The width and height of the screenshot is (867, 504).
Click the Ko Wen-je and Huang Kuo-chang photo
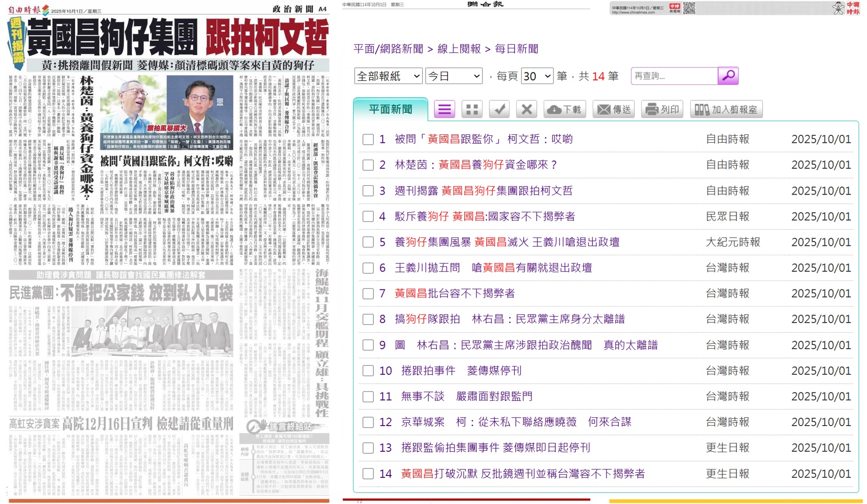[167, 105]
